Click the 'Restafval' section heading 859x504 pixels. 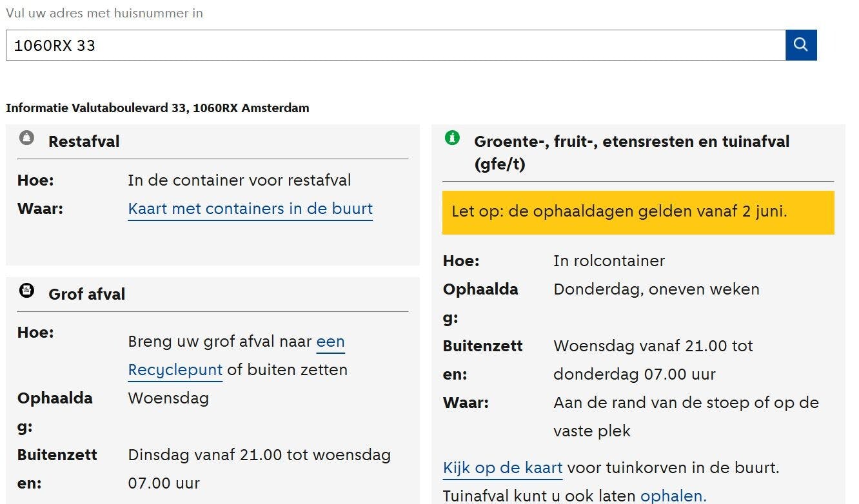click(x=84, y=141)
